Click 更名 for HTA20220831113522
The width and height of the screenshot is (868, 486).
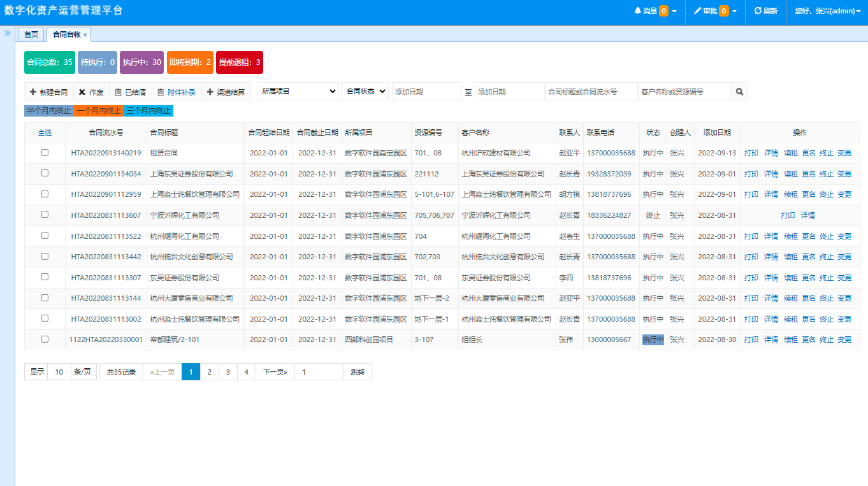pyautogui.click(x=809, y=236)
